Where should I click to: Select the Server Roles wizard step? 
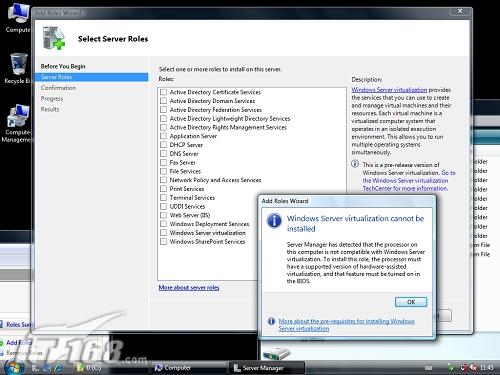[91, 77]
